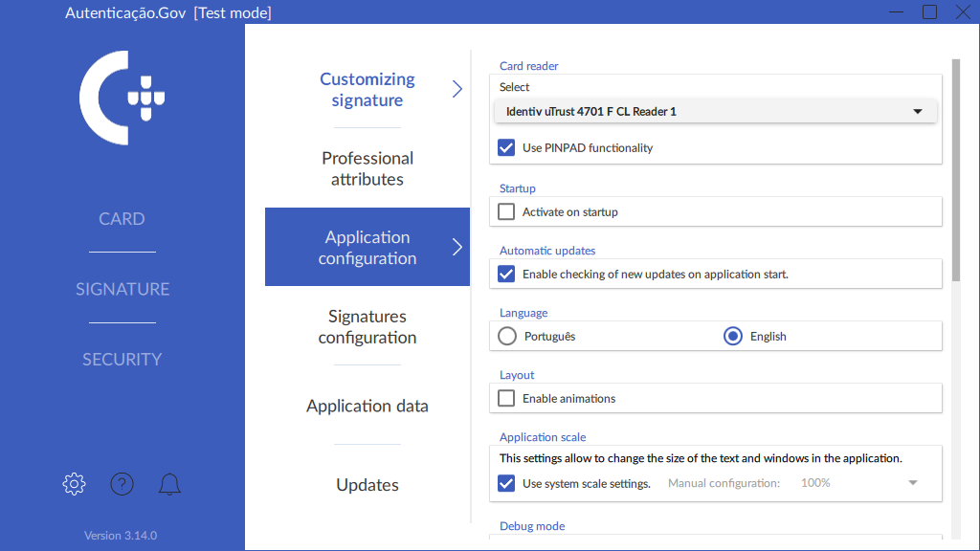The height and width of the screenshot is (551, 980).
Task: Enable Activate on startup checkbox
Action: pos(507,212)
